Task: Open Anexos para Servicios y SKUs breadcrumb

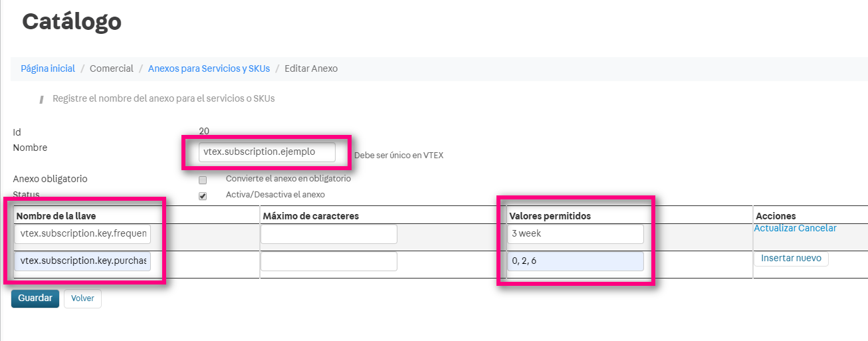Action: (x=209, y=68)
